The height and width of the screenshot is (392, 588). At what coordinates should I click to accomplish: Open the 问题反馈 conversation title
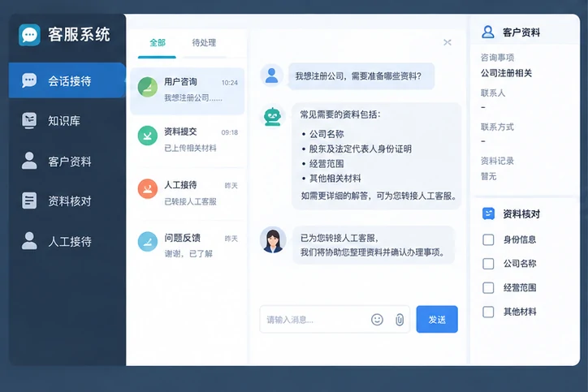(182, 238)
